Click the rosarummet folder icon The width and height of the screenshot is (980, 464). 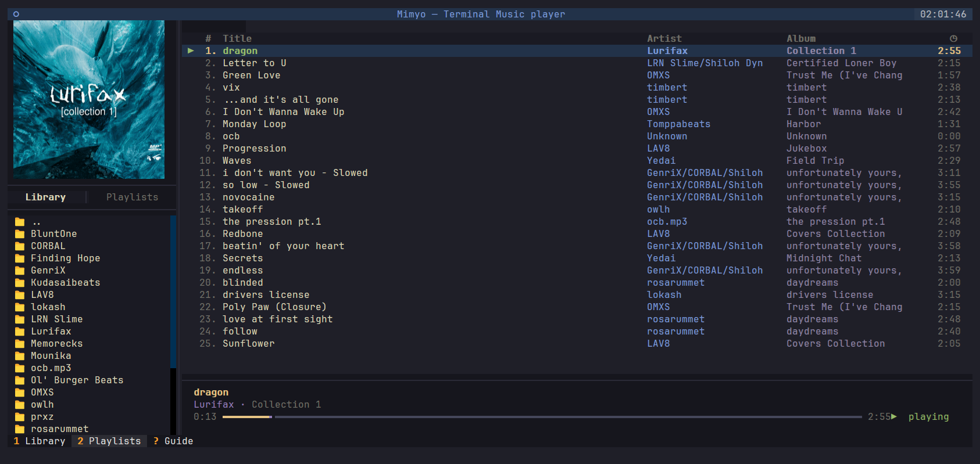coord(20,429)
